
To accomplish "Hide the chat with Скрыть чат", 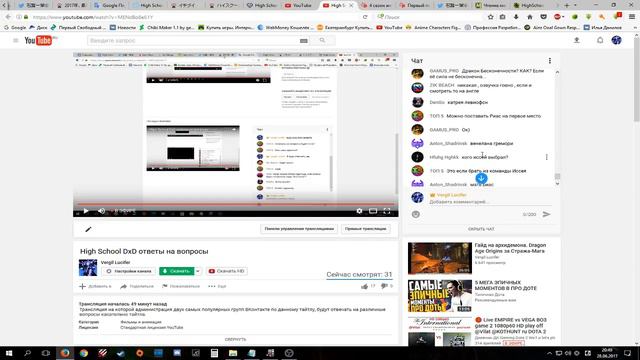I will [481, 229].
